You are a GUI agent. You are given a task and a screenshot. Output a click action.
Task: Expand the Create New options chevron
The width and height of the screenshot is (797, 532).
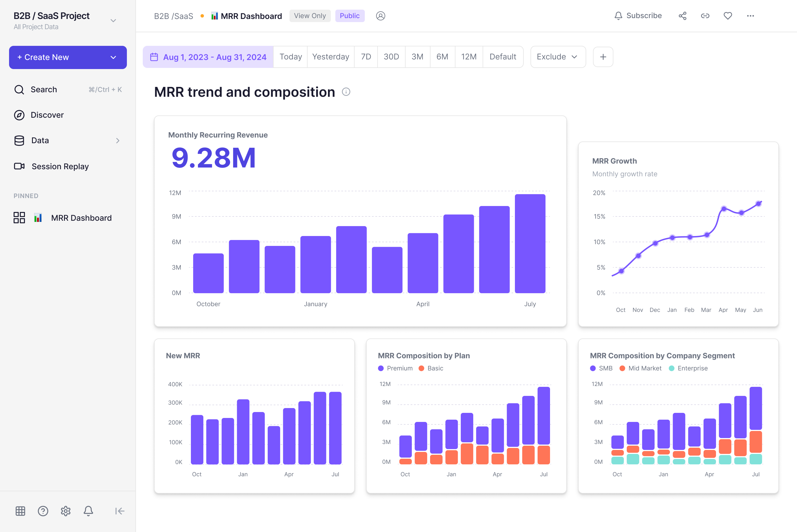click(x=113, y=57)
